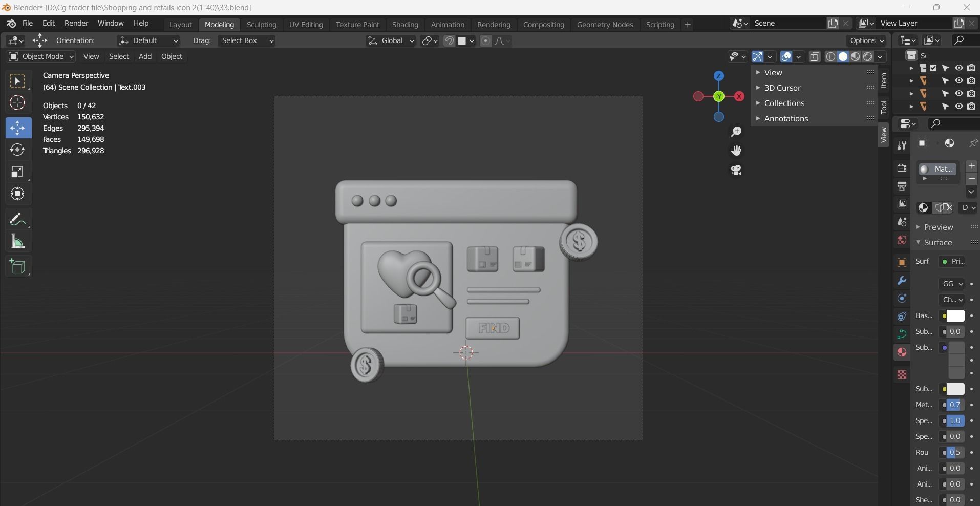Open the Object properties orange square icon

click(902, 263)
